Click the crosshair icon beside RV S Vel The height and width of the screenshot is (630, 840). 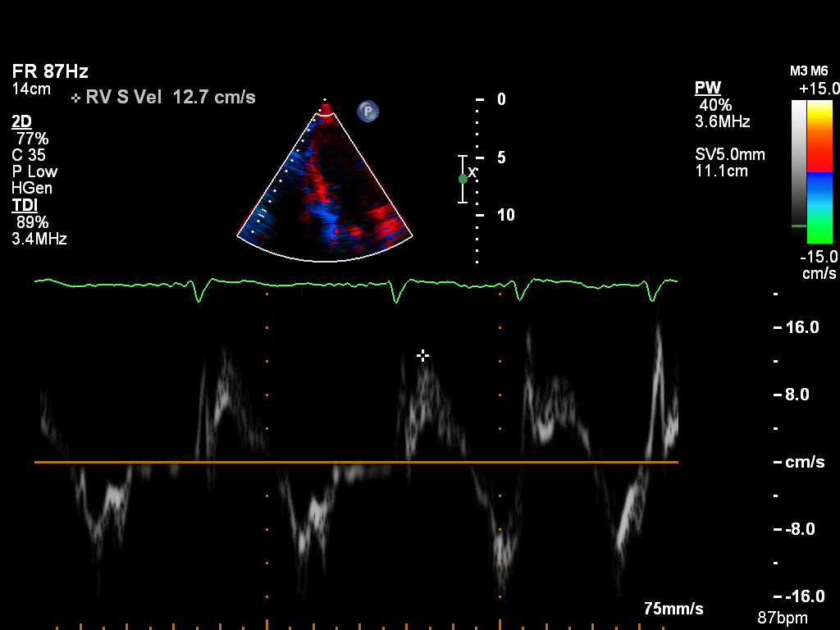pos(76,98)
